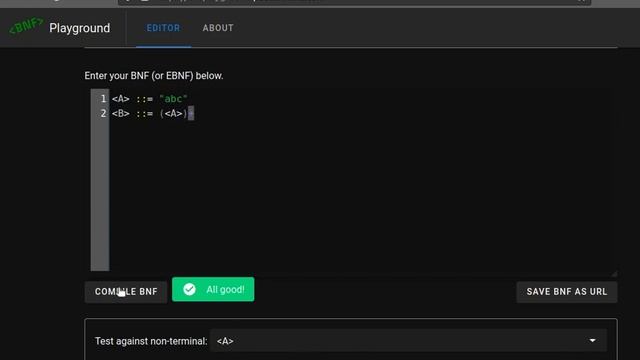Open the Test against non-terminal dropdown
The height and width of the screenshot is (360, 640).
point(409,341)
